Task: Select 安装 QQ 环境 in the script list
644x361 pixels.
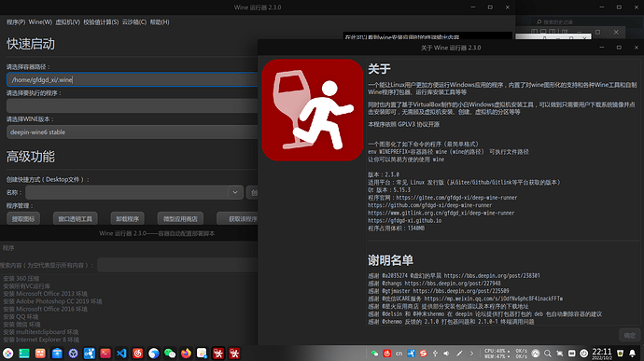Action: coord(21,316)
